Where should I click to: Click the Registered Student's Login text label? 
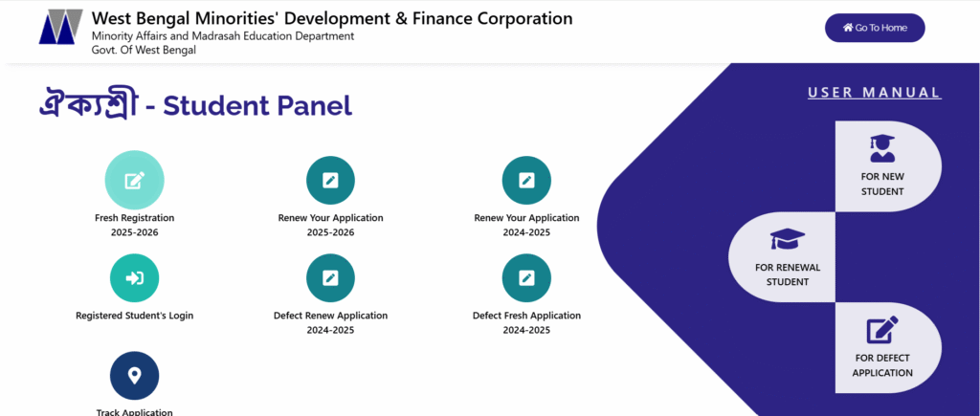click(134, 316)
